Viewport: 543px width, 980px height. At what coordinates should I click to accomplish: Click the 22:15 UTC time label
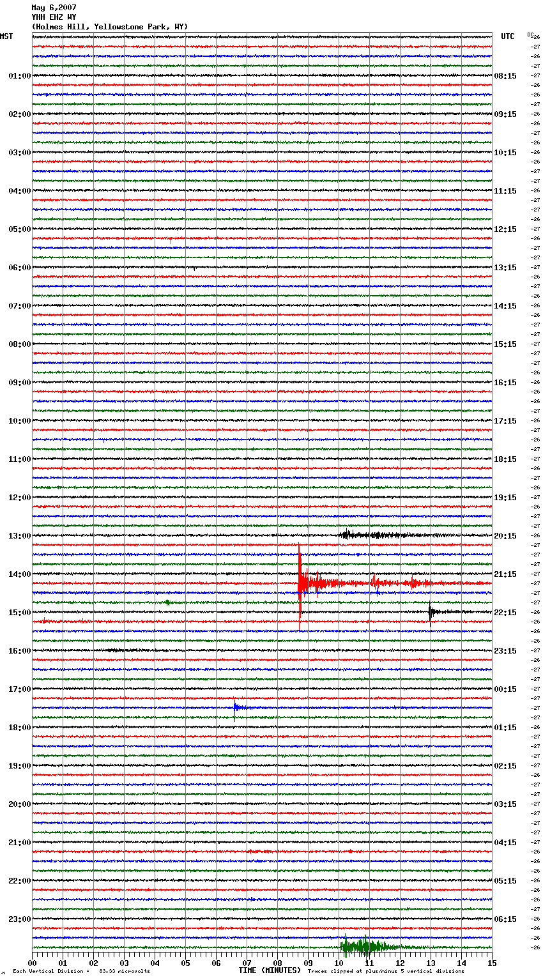(505, 613)
